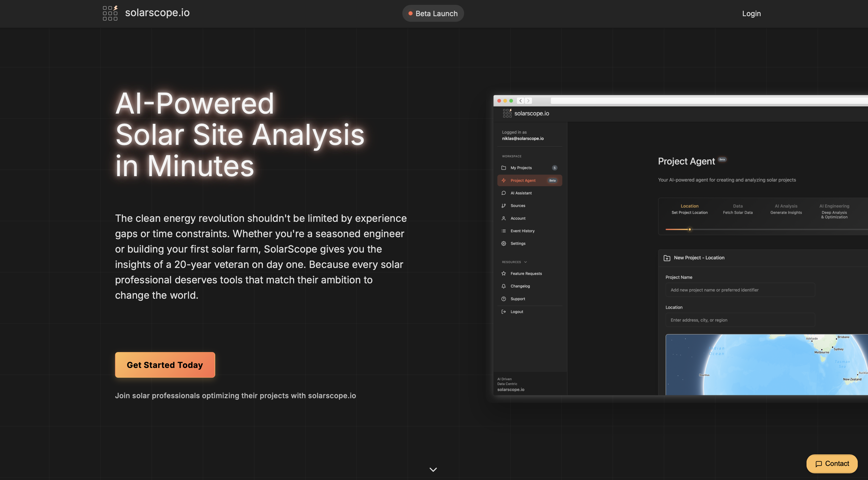Click the Changelog bell icon
The width and height of the screenshot is (868, 480).
(x=504, y=286)
